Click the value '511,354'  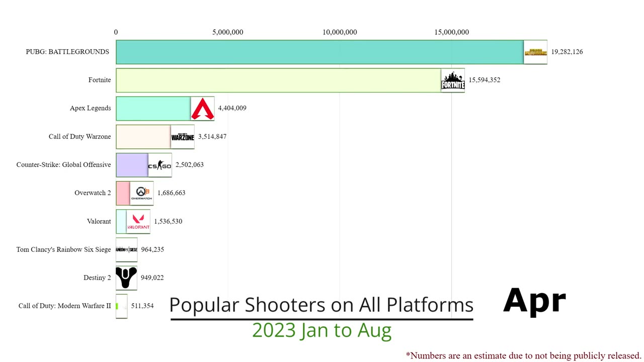point(142,306)
